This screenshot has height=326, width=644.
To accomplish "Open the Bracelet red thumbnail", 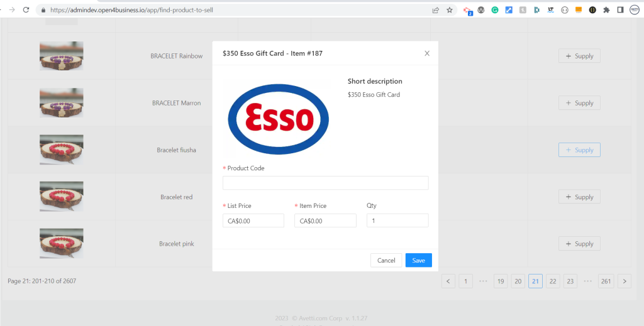I will (61, 197).
